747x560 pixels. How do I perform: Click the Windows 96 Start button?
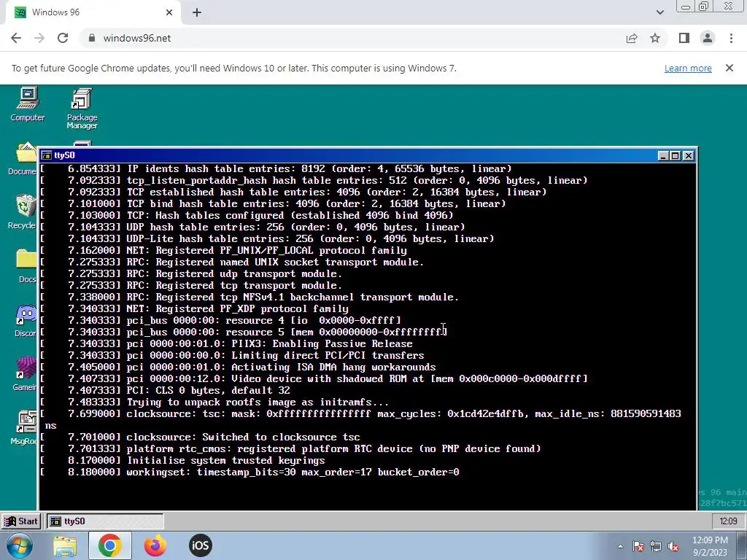click(21, 521)
